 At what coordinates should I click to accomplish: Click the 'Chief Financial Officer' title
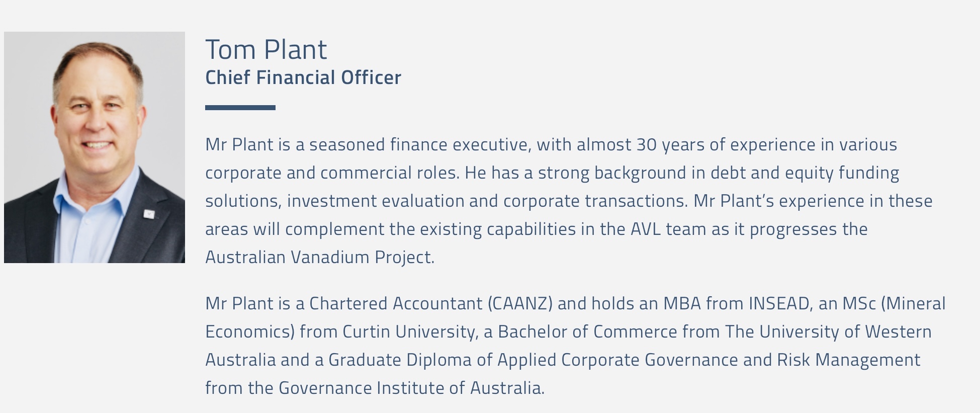303,77
